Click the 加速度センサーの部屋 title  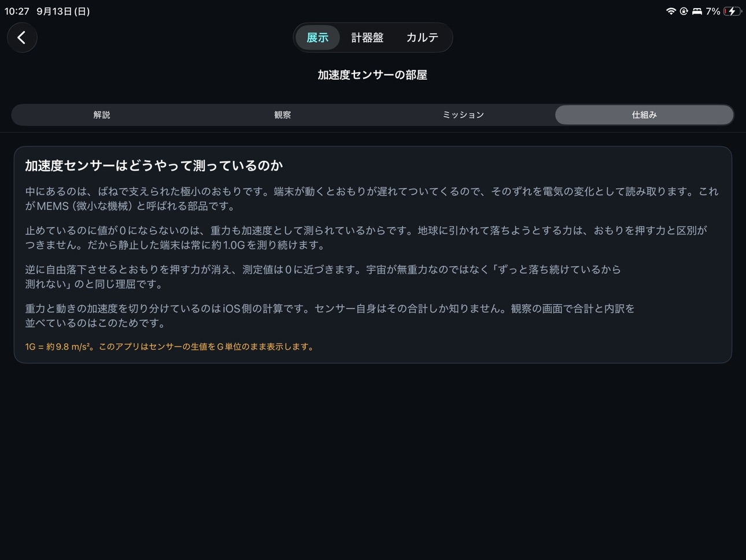[372, 75]
